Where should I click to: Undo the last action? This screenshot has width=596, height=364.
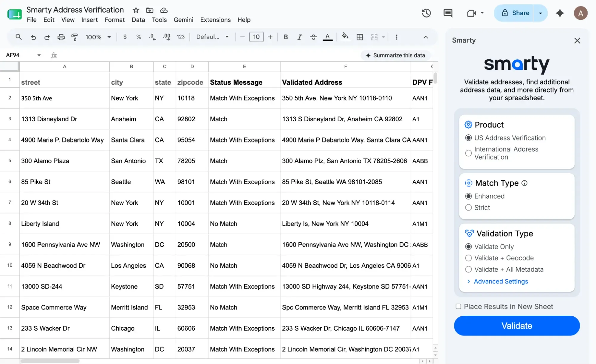(x=33, y=37)
